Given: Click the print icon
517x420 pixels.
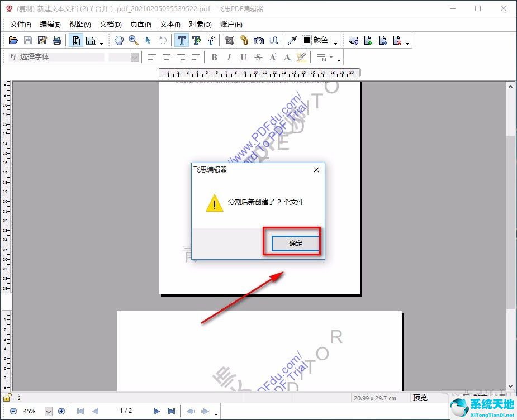Looking at the screenshot, I should pos(57,41).
